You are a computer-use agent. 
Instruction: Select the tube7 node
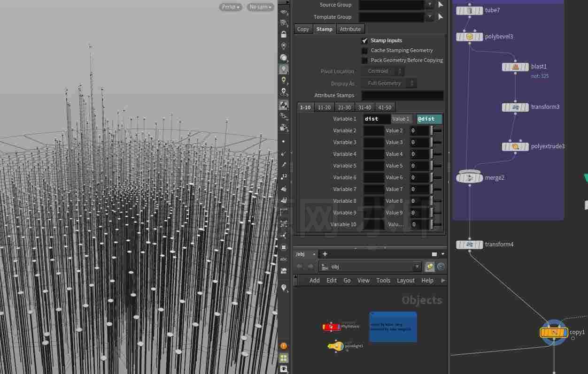[470, 10]
